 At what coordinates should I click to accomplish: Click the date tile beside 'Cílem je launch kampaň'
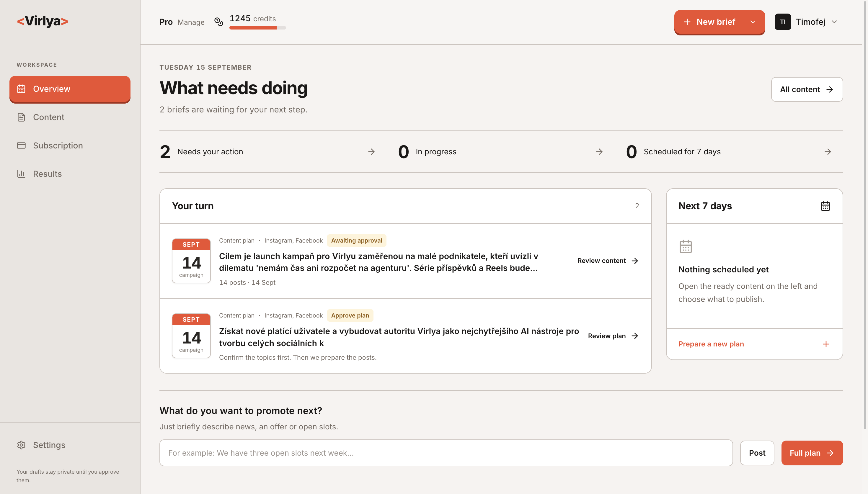click(191, 261)
